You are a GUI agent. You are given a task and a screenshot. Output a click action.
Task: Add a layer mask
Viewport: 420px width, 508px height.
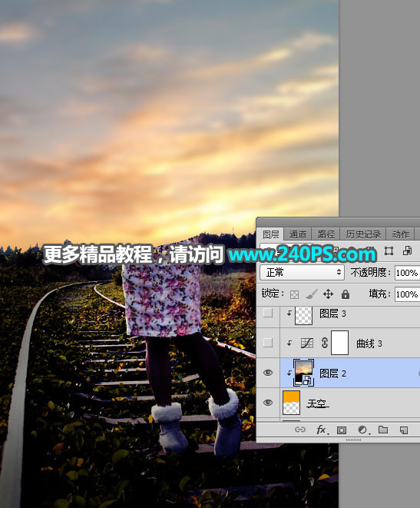coord(342,430)
